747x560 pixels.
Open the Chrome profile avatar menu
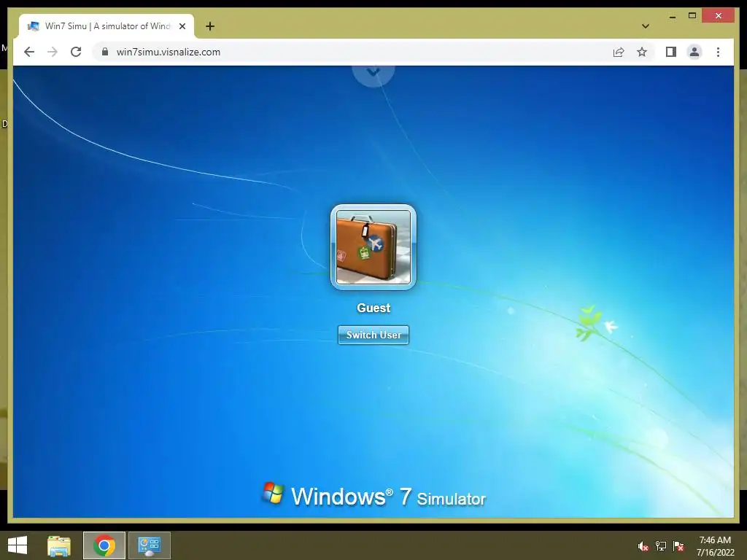694,52
